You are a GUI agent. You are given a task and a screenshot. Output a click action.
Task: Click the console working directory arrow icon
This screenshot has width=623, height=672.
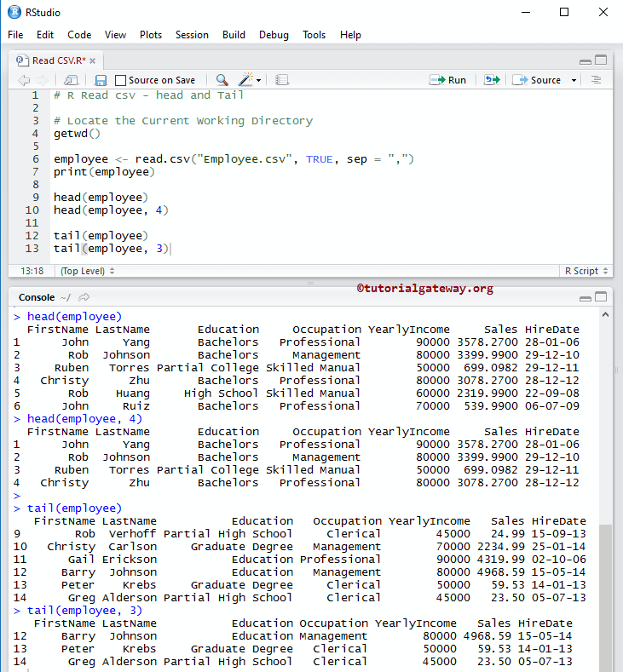(84, 297)
